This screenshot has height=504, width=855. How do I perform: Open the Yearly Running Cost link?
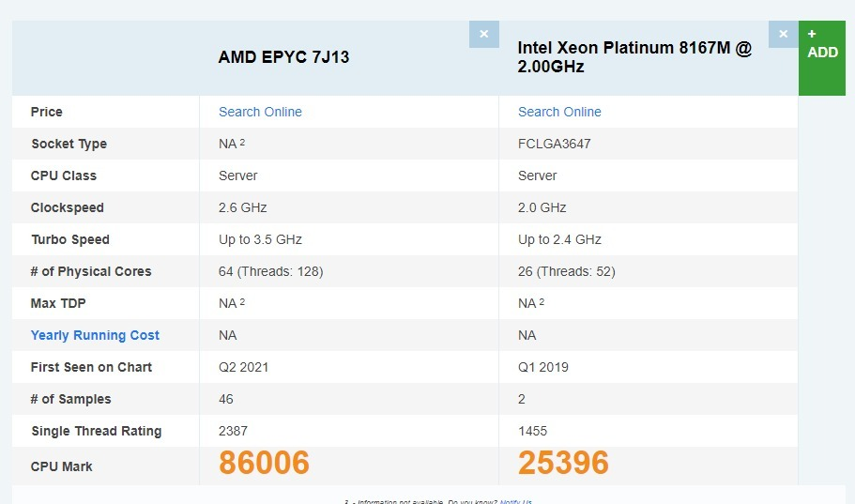(x=95, y=335)
